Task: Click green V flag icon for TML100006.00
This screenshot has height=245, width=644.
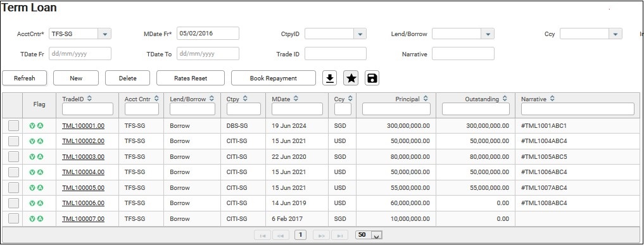Action: click(32, 203)
